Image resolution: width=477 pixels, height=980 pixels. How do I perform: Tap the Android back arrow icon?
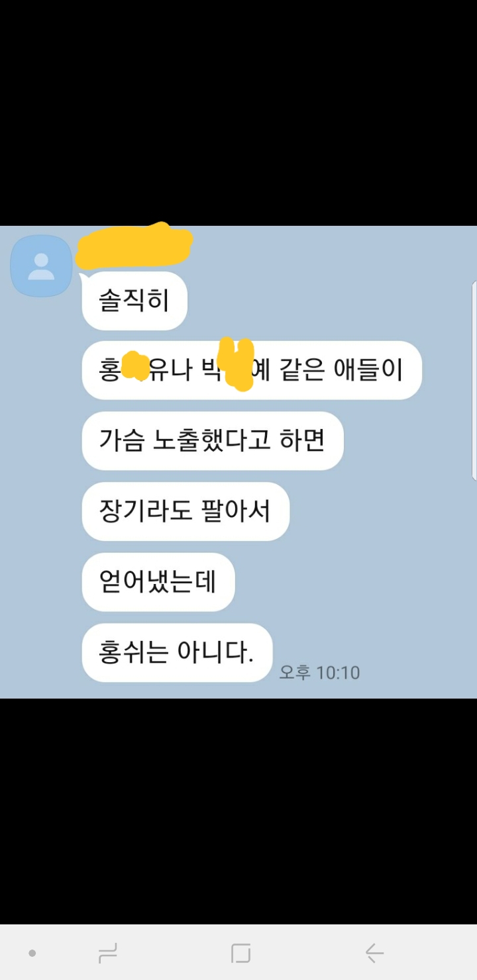point(374,953)
